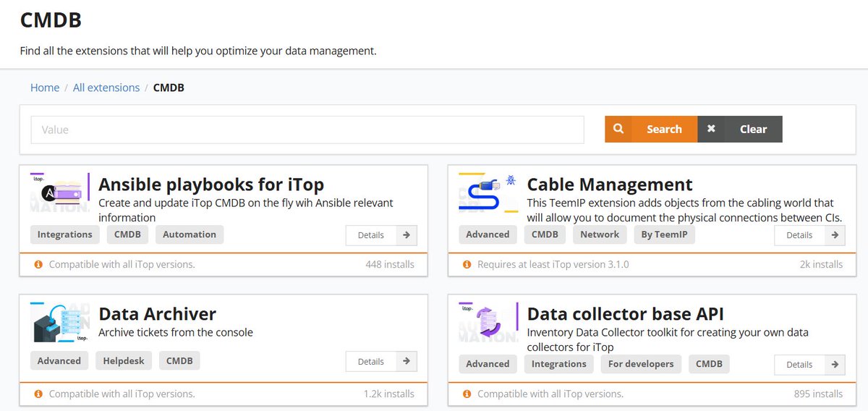The width and height of the screenshot is (868, 411).
Task: Click the Data Archiver title
Action: pyautogui.click(x=157, y=314)
